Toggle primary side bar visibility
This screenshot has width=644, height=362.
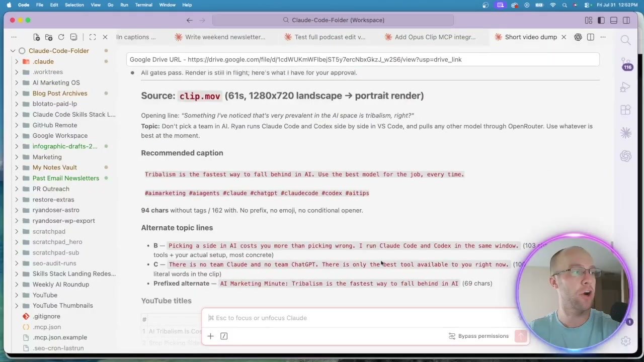coord(601,20)
